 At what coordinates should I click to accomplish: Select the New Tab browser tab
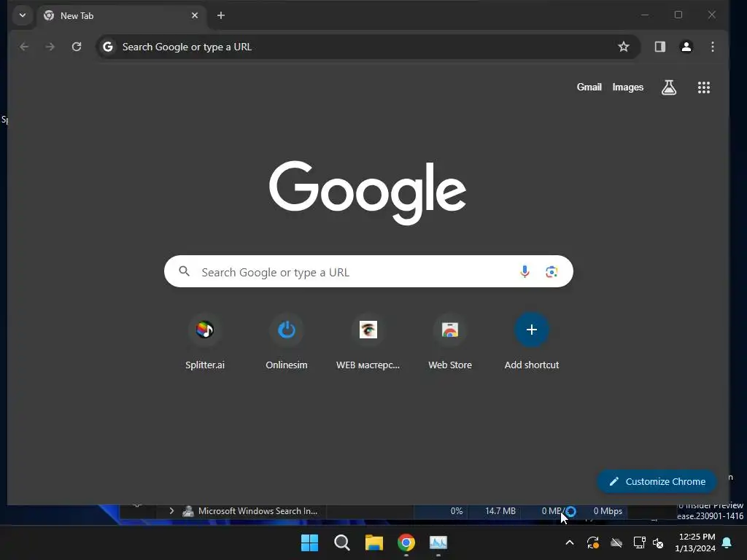pyautogui.click(x=122, y=16)
